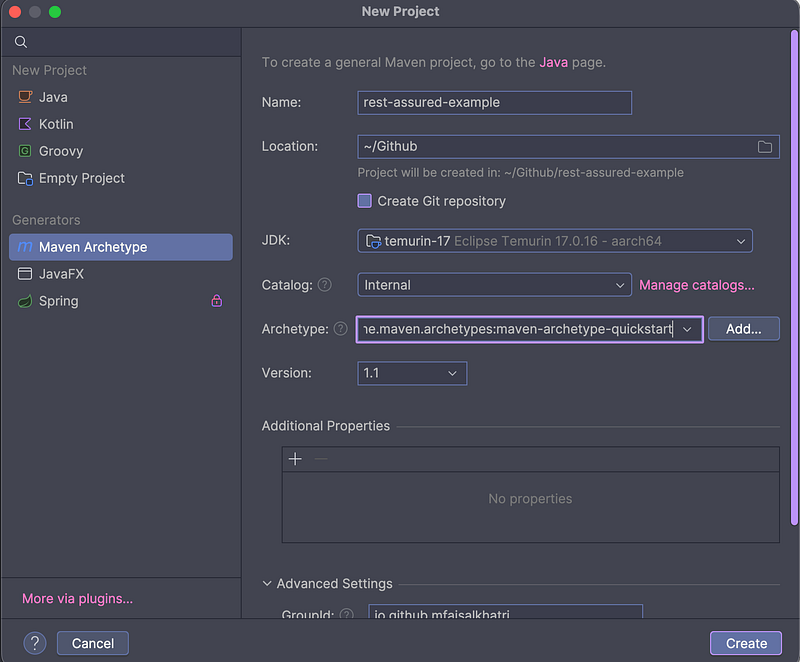Click the lock icon beside Spring

click(217, 301)
